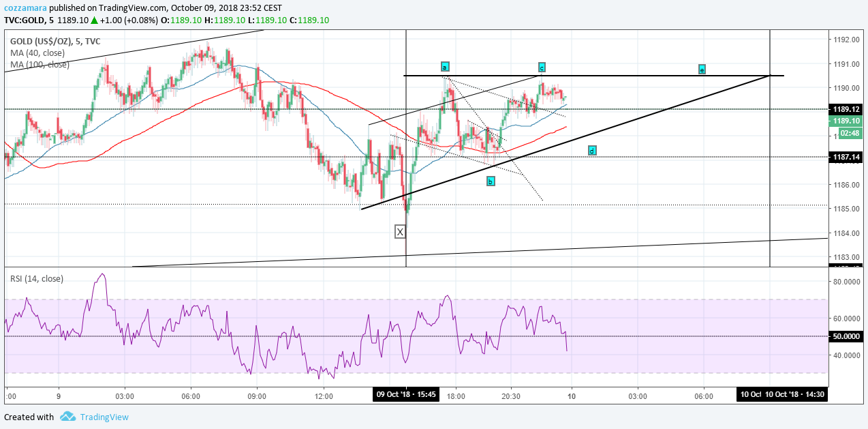Select the wave label 'c' marker
Viewport: 868px width, 429px height.
point(542,68)
